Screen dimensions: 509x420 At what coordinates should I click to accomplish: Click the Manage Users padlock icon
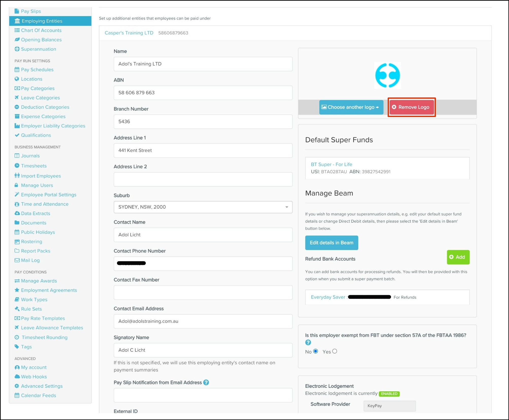(17, 185)
